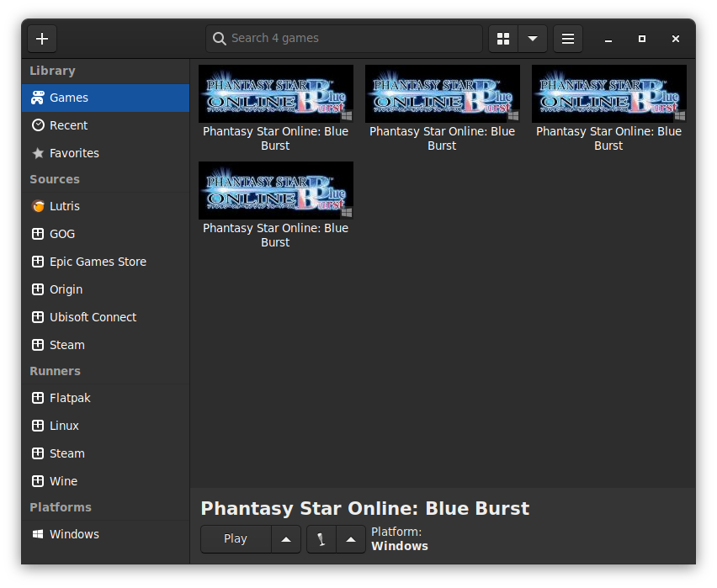
Task: Click the Origin source icon
Action: 38,289
